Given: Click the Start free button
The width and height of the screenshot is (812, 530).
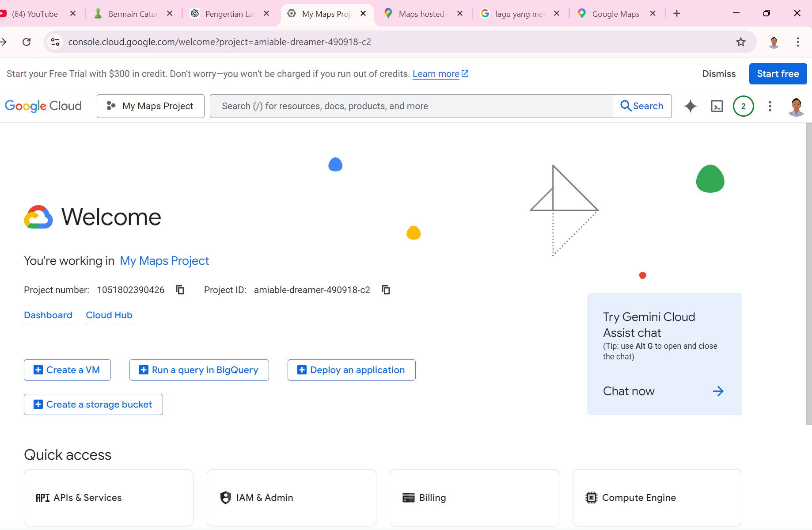Looking at the screenshot, I should [778, 74].
